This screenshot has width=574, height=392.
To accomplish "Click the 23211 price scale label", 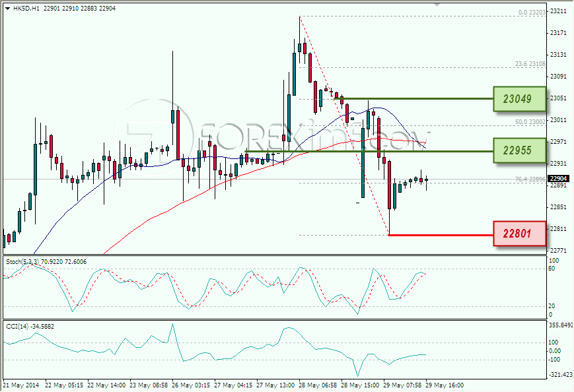I will click(x=558, y=11).
